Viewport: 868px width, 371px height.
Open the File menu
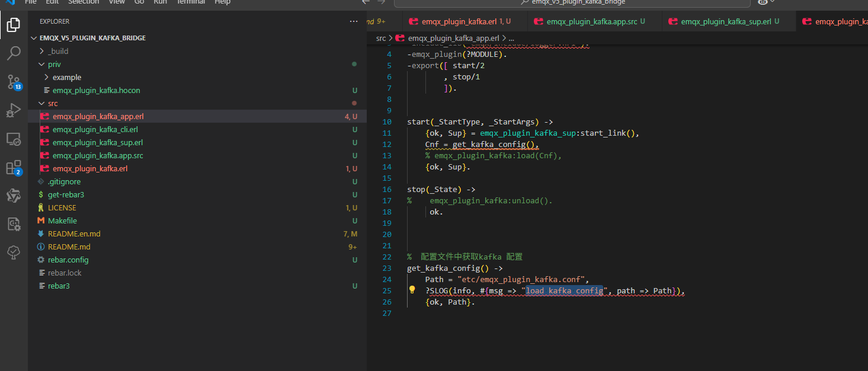click(31, 2)
